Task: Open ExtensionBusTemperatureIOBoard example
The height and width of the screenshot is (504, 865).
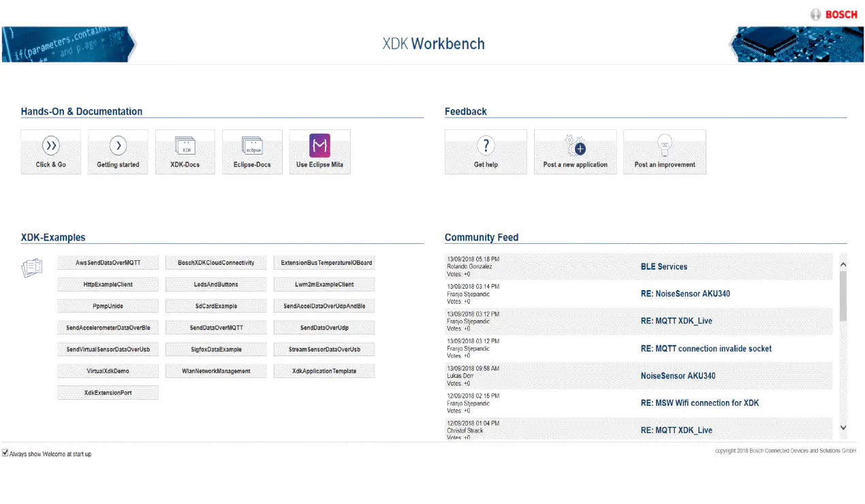Action: point(324,263)
